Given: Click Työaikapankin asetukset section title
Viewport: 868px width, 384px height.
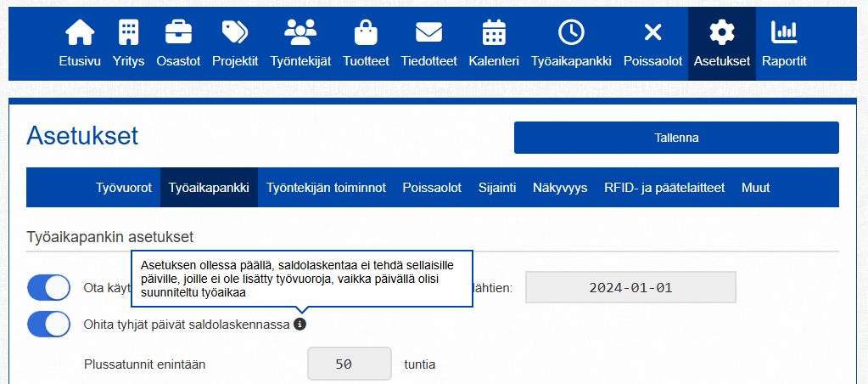Looking at the screenshot, I should click(109, 237).
